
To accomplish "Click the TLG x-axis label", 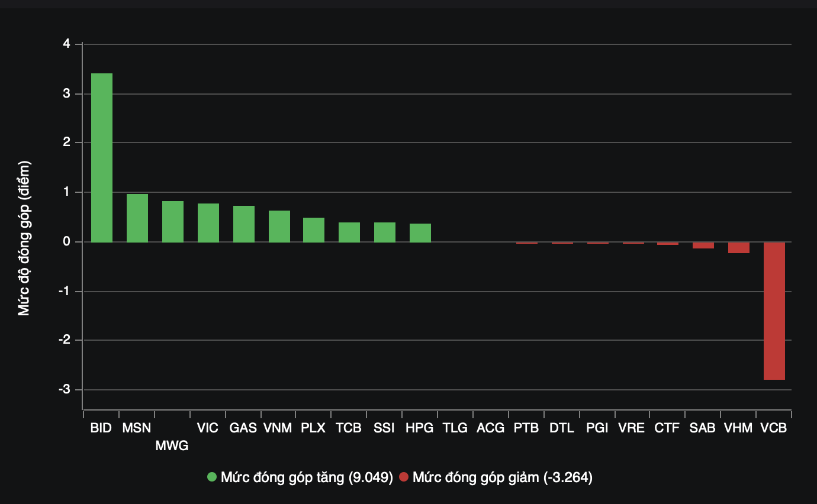I will click(455, 428).
